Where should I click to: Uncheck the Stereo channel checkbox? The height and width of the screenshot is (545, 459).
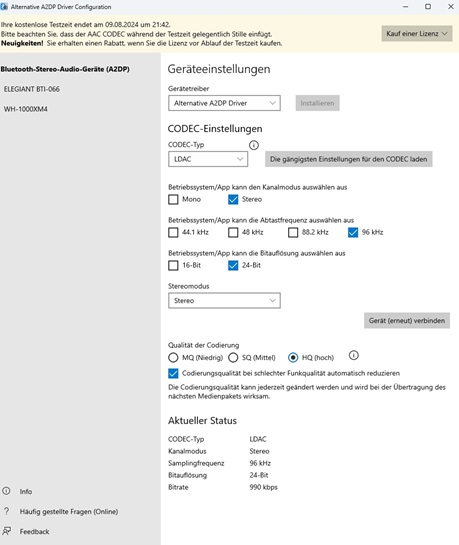tap(233, 199)
